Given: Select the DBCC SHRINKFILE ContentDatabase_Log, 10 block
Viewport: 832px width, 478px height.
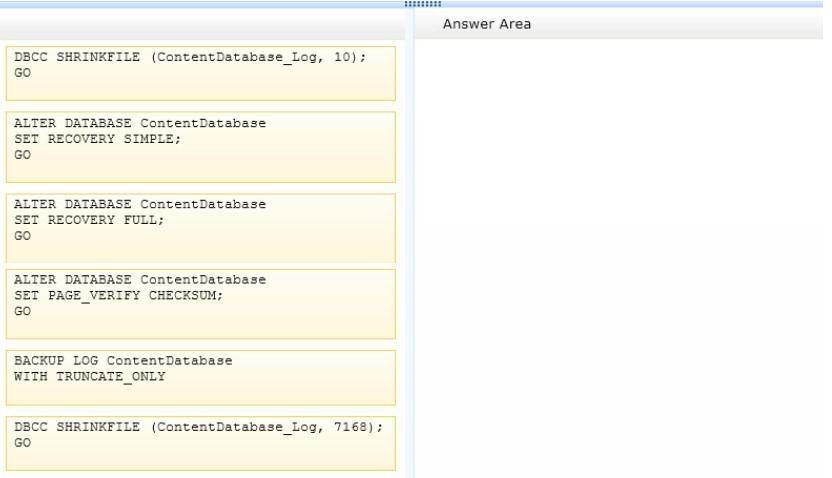Looking at the screenshot, I should 201,73.
